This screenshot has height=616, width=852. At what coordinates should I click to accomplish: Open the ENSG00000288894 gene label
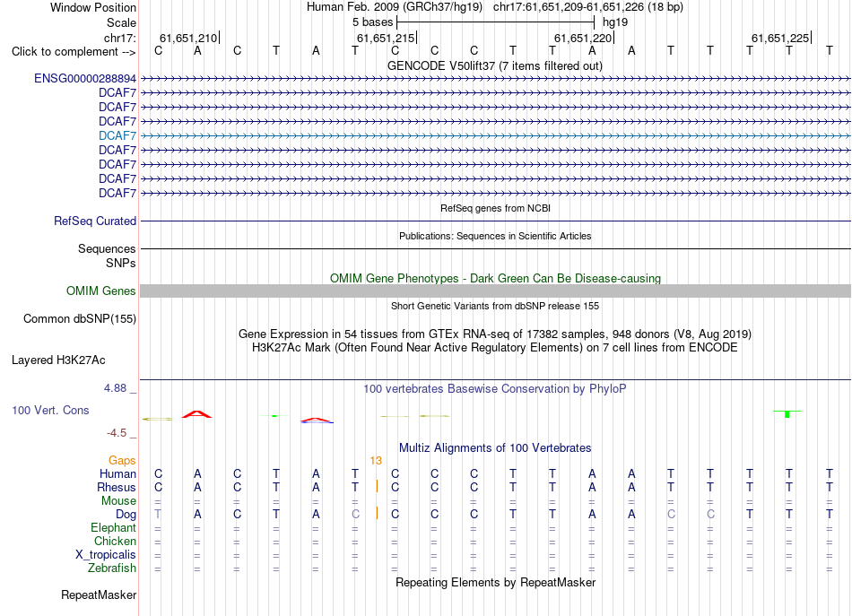point(85,79)
